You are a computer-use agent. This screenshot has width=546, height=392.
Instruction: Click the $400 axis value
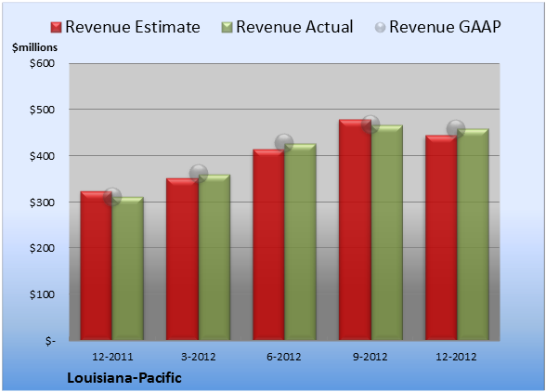point(42,156)
